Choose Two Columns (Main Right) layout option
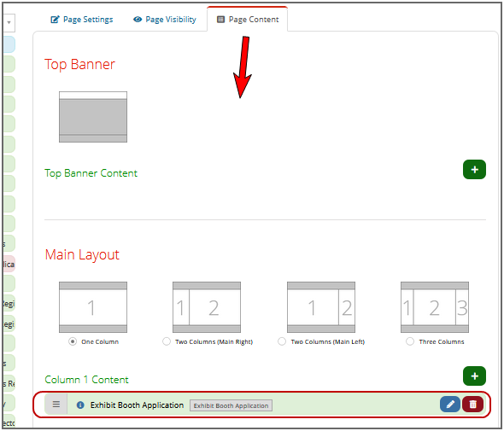The height and width of the screenshot is (431, 504). (167, 341)
